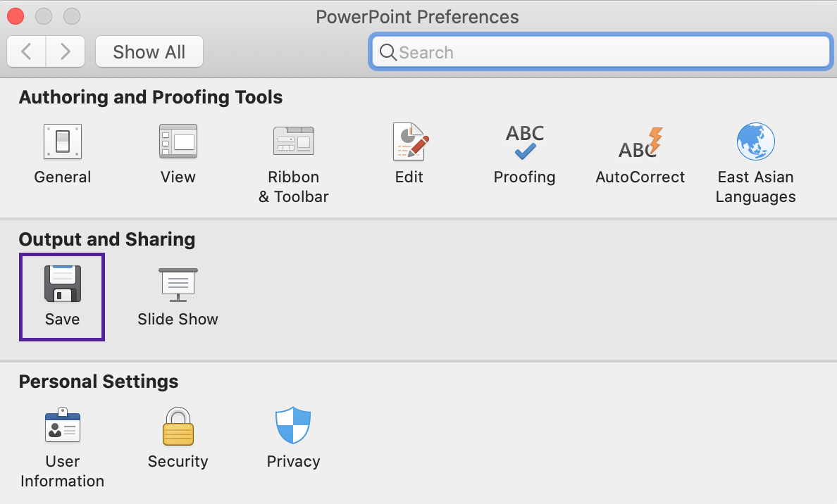Select the Save floppy disk icon
The image size is (837, 504).
point(63,284)
